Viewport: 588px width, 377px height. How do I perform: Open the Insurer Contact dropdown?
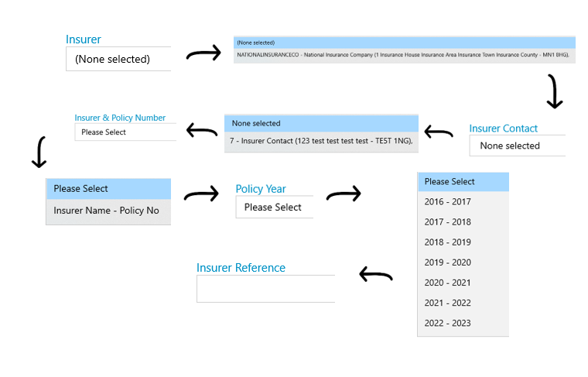(x=518, y=146)
